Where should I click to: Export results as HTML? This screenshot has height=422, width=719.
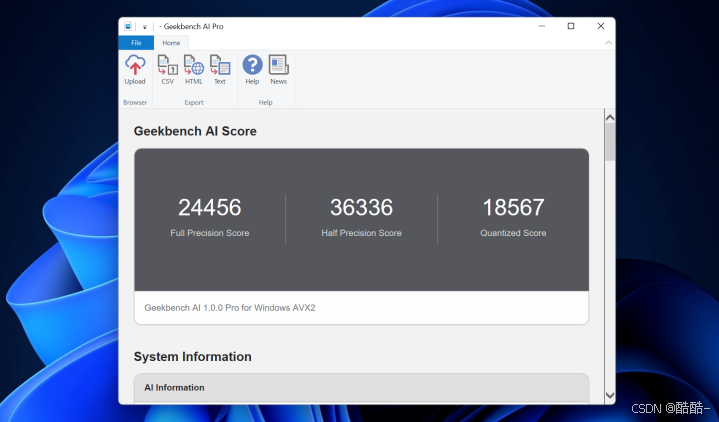[194, 70]
